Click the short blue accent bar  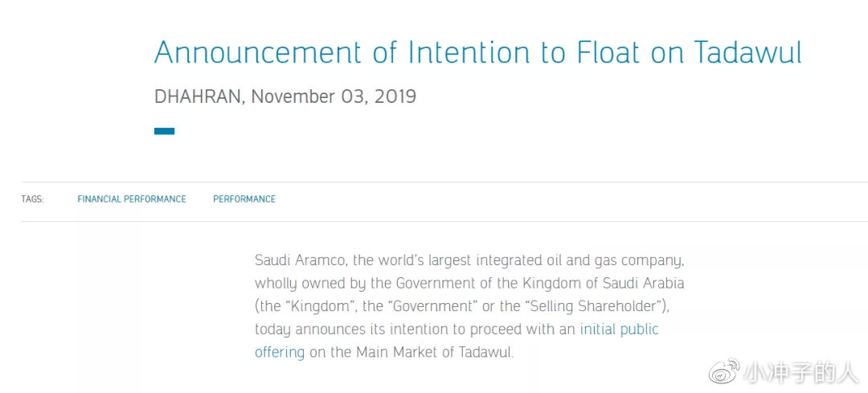(x=164, y=131)
